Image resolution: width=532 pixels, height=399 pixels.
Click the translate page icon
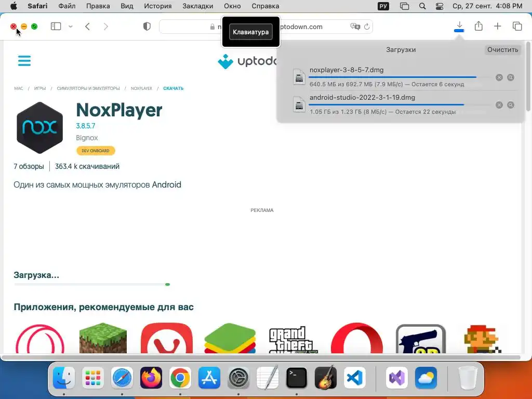(355, 26)
